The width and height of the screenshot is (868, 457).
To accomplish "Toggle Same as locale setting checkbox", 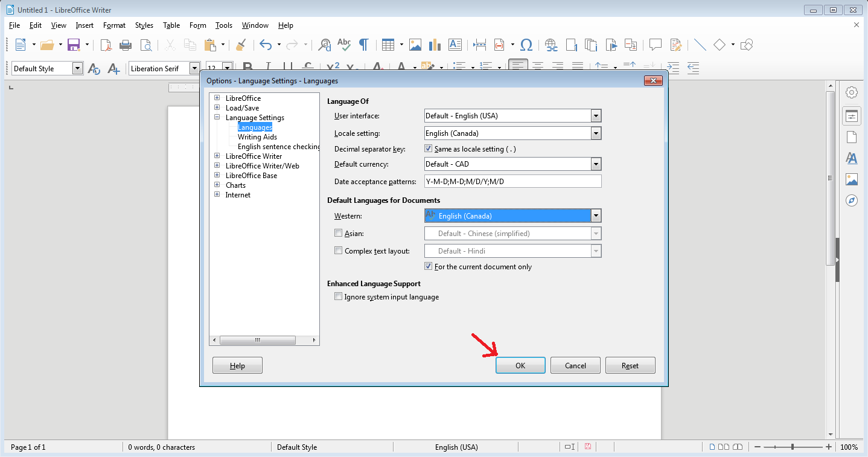I will (x=429, y=149).
